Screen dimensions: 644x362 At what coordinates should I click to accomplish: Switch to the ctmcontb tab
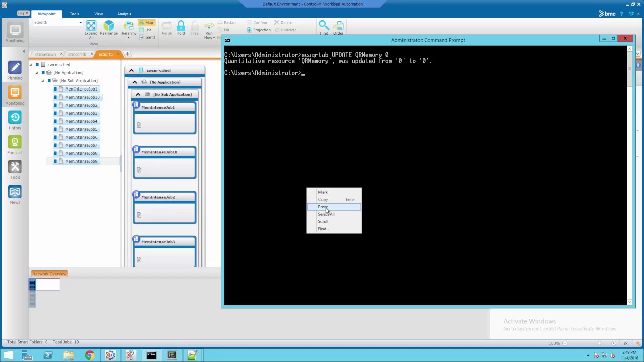point(77,54)
